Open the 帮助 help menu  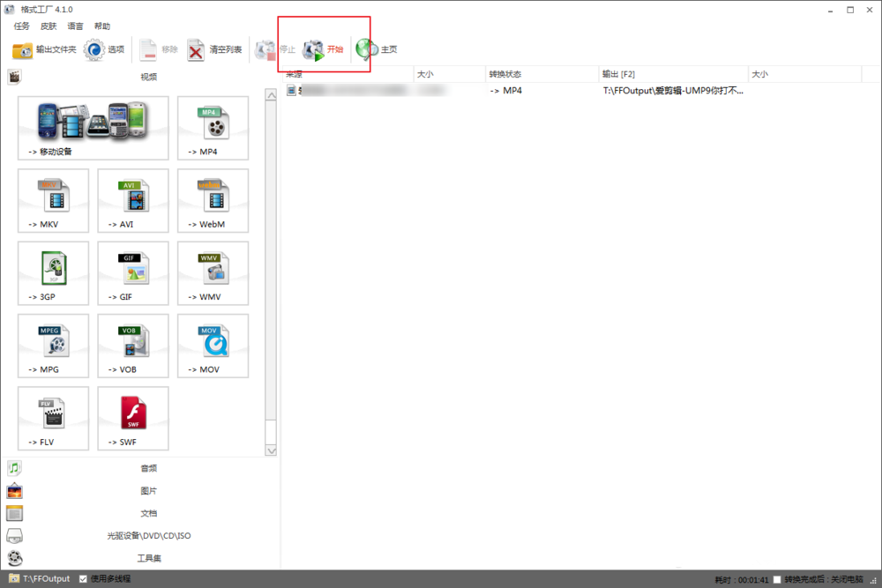(102, 26)
